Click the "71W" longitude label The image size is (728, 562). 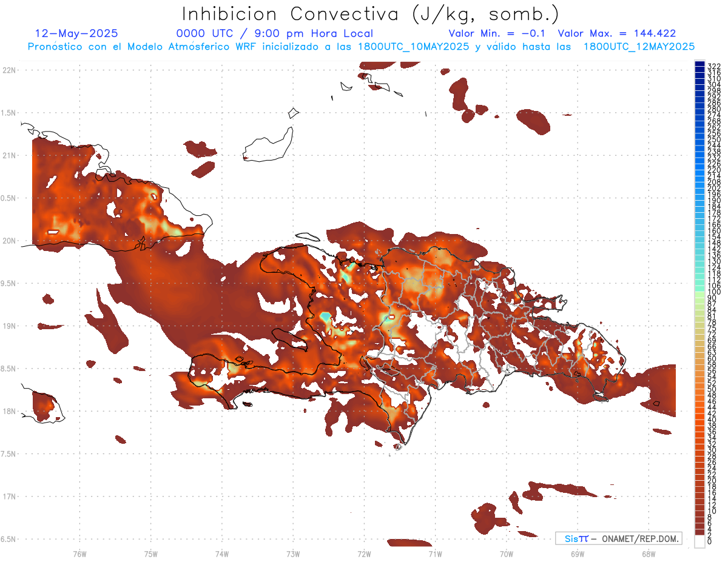click(x=435, y=553)
